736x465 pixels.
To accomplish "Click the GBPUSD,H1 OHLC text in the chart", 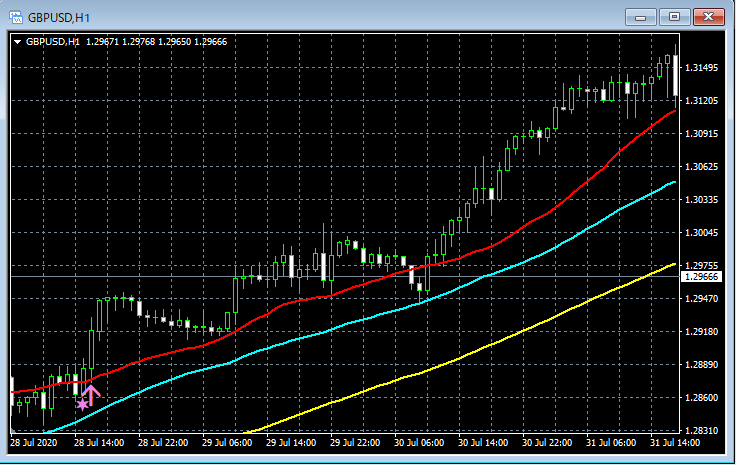I will pos(126,42).
